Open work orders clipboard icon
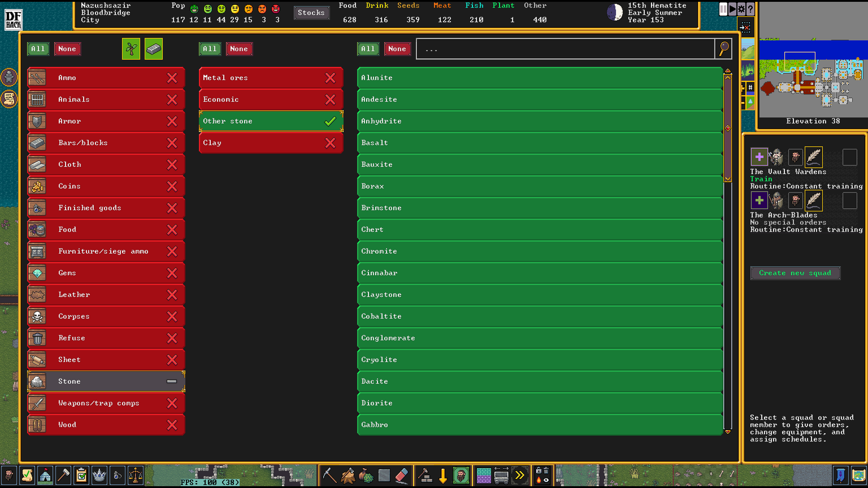Screen dimensions: 868x488 tap(81, 475)
